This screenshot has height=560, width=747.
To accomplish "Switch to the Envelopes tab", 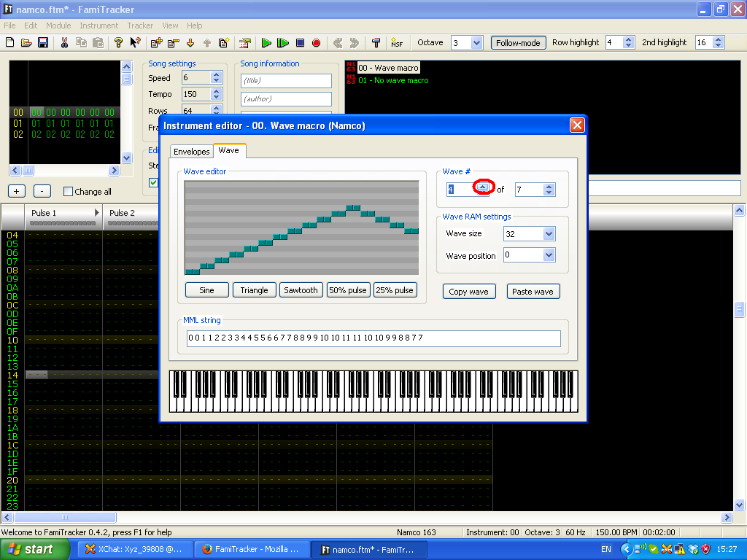I will coord(192,152).
